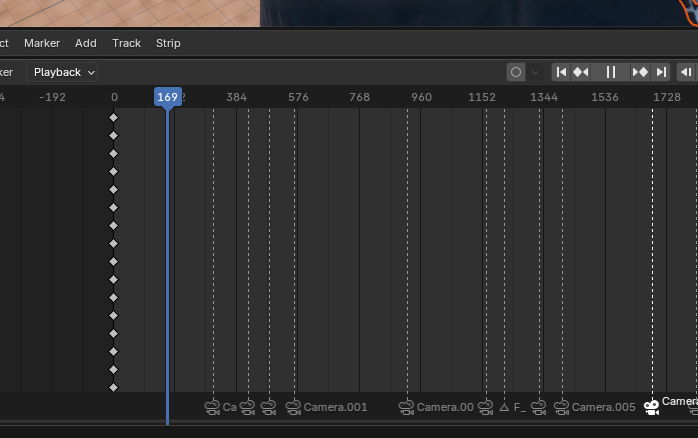Click the 576 frame label on the ruler
Image resolution: width=698 pixels, height=438 pixels.
(x=298, y=97)
